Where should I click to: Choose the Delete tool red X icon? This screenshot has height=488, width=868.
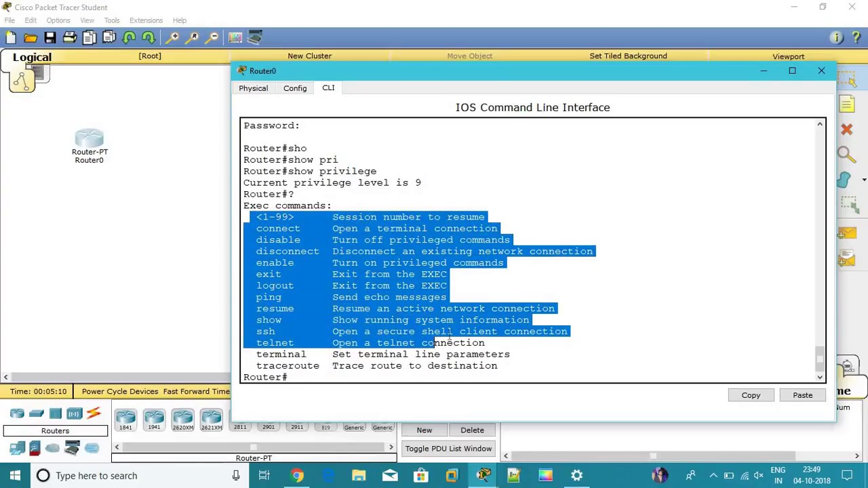click(846, 129)
